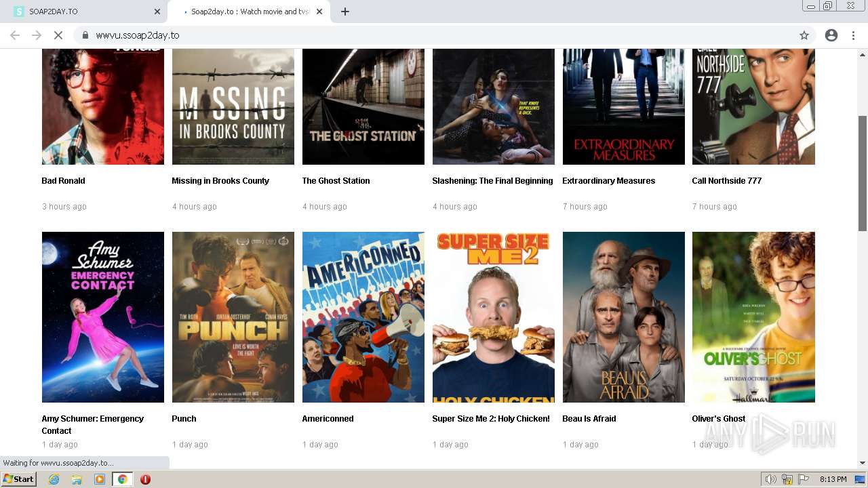868x488 pixels.
Task: Click Slashening: The Final Beginning title
Action: click(492, 181)
